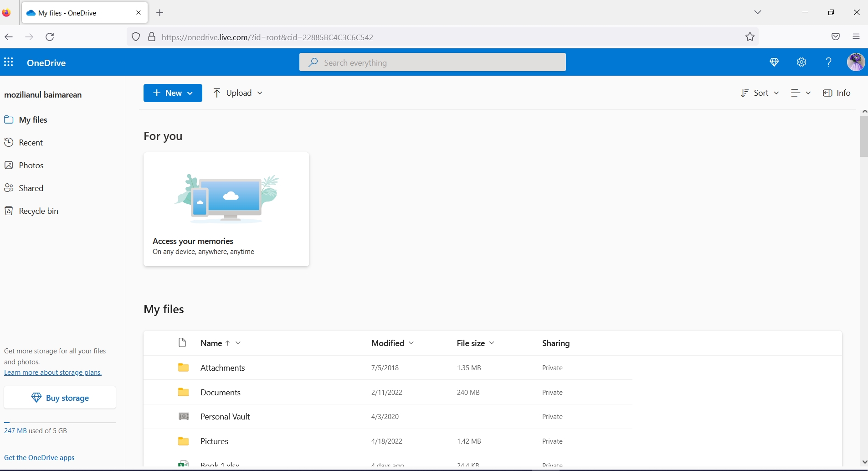This screenshot has width=868, height=471.
Task: Bookmark this page with the star
Action: pyautogui.click(x=749, y=37)
